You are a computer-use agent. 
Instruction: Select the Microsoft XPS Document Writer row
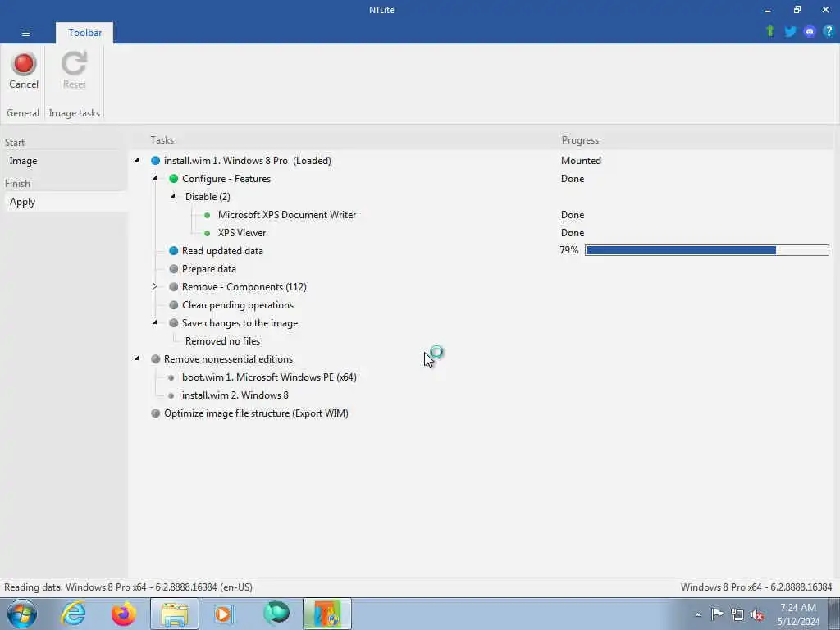click(286, 215)
